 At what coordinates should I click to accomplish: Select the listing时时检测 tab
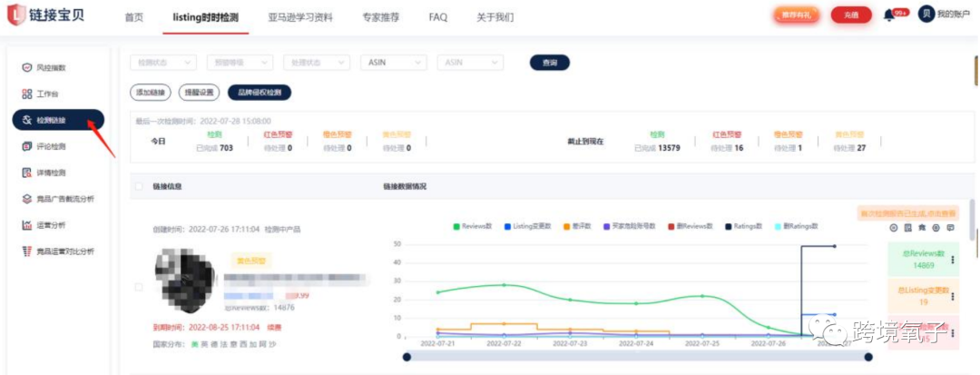[x=205, y=17]
